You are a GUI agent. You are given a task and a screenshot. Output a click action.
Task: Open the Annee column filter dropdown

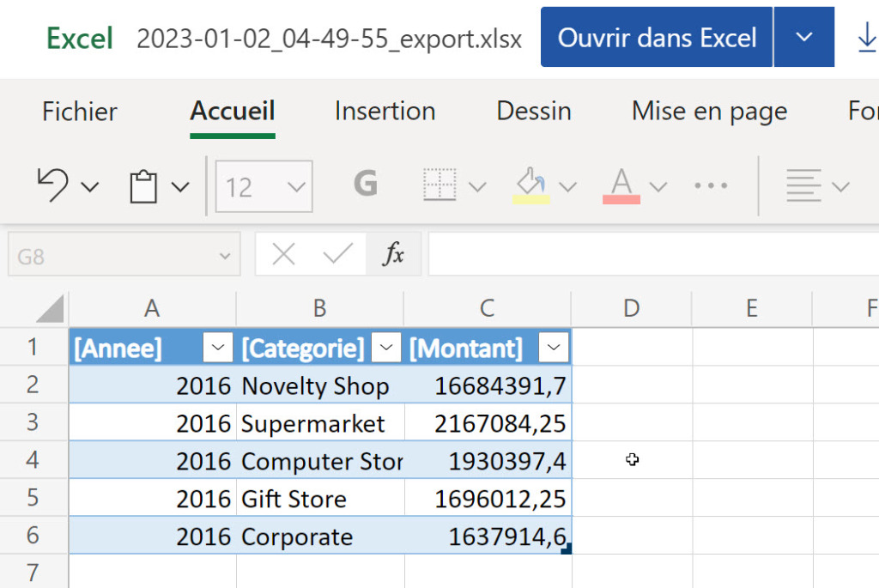point(217,348)
